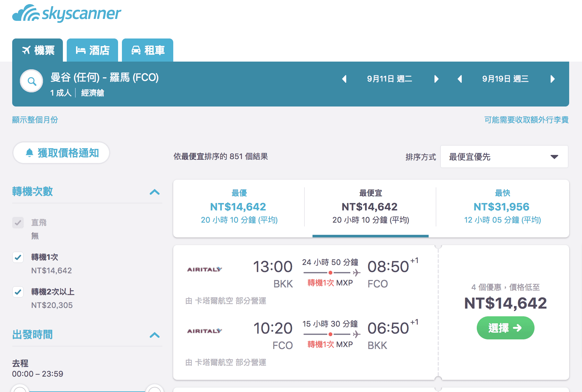
Task: Click the search magnifier icon
Action: 31,81
